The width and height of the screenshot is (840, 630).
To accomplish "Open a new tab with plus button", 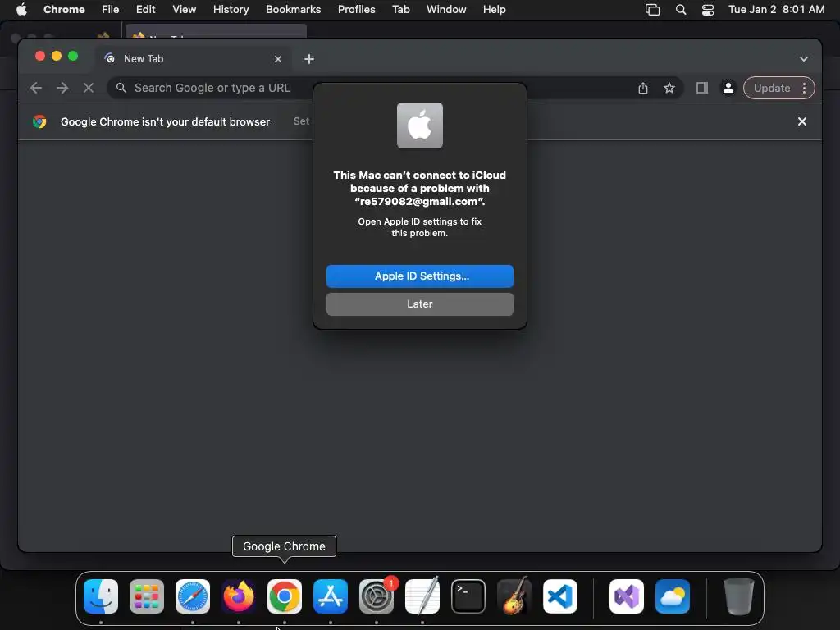I will (309, 59).
